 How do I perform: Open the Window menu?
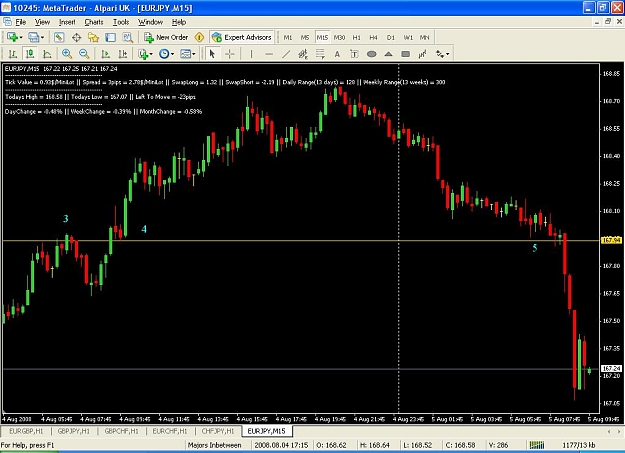(150, 22)
